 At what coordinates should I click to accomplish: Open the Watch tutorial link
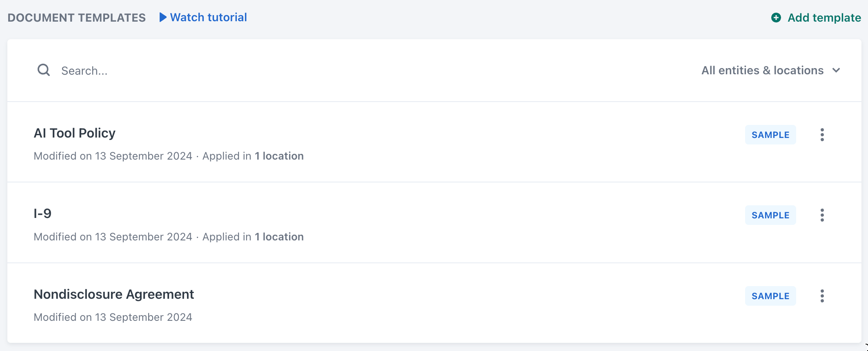click(208, 17)
